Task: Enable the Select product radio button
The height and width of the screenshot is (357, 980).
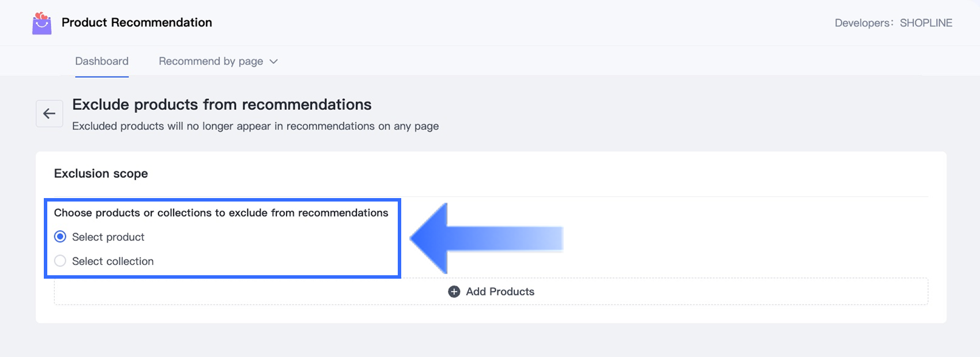Action: point(60,237)
